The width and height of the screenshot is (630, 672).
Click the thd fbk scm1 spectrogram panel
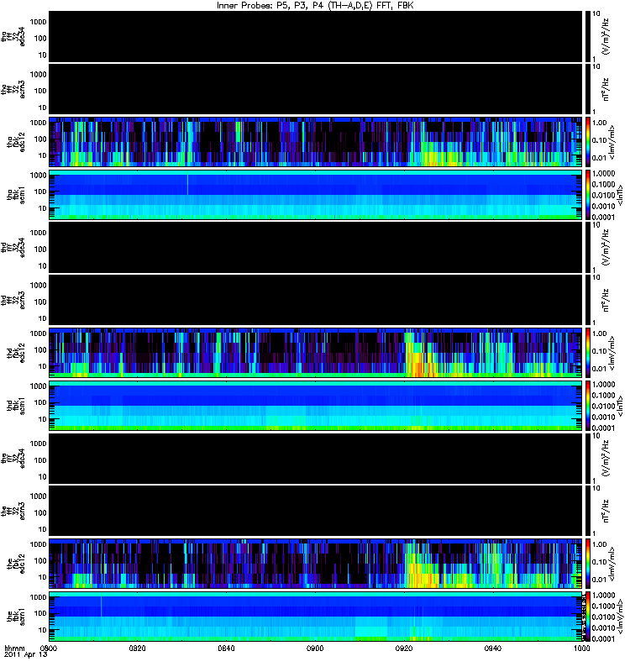(316, 406)
